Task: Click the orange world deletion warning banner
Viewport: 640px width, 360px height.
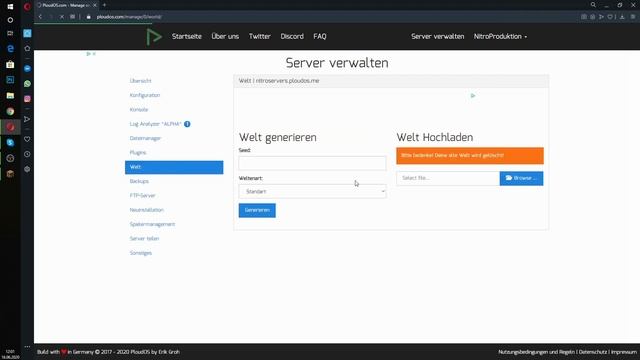Action: 470,156
